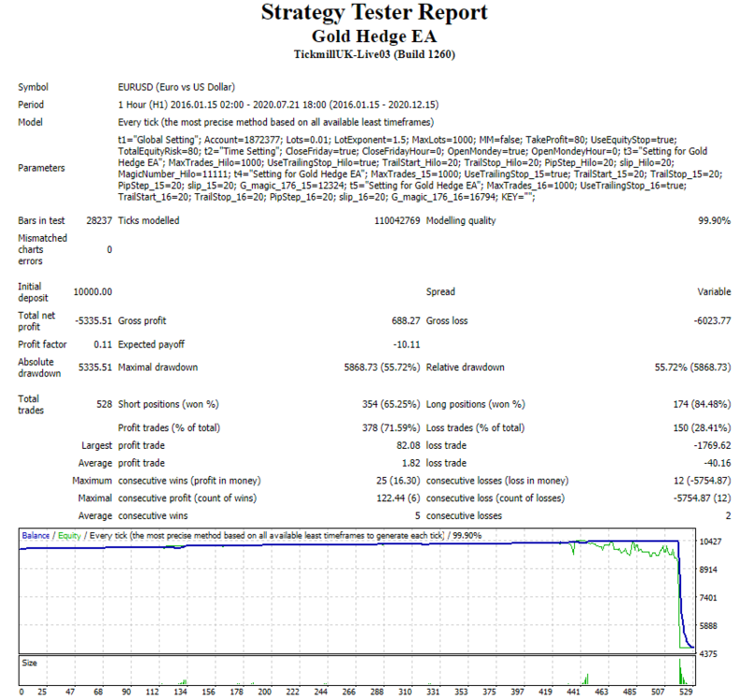Click Gross loss value -6023.77
Screen dimensions: 754x700
coord(712,320)
